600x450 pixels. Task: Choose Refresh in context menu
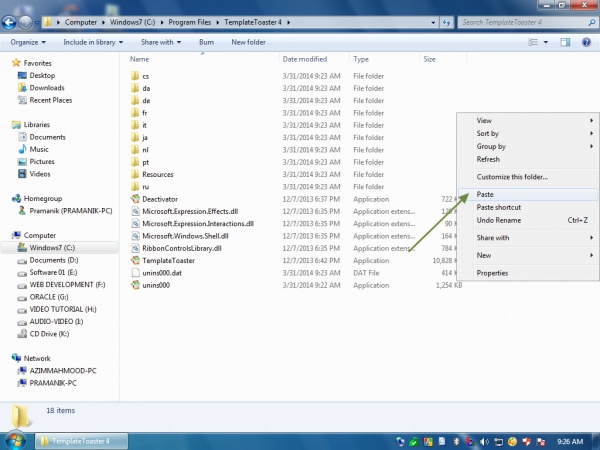(x=528, y=159)
